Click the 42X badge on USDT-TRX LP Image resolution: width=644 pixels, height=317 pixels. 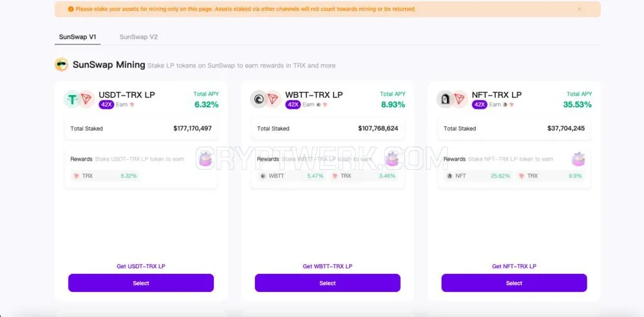[x=106, y=105]
